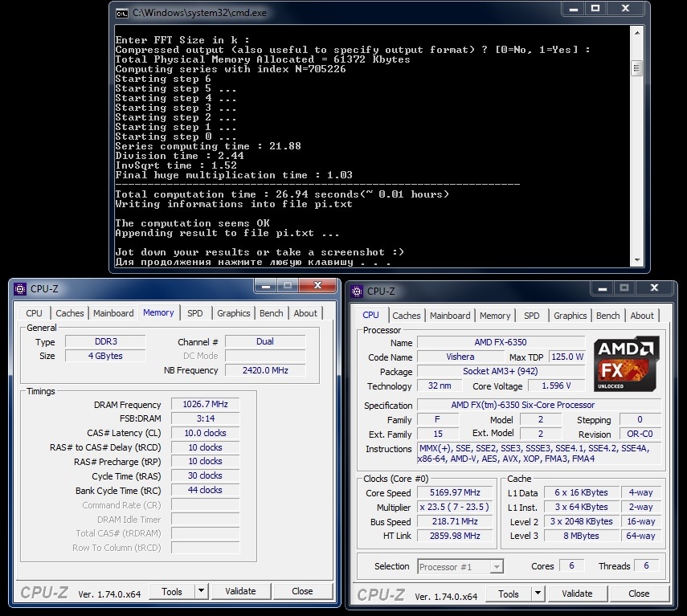Viewport: 687px width, 616px height.
Task: Click Close button in left CPU-Z window
Action: click(x=302, y=591)
